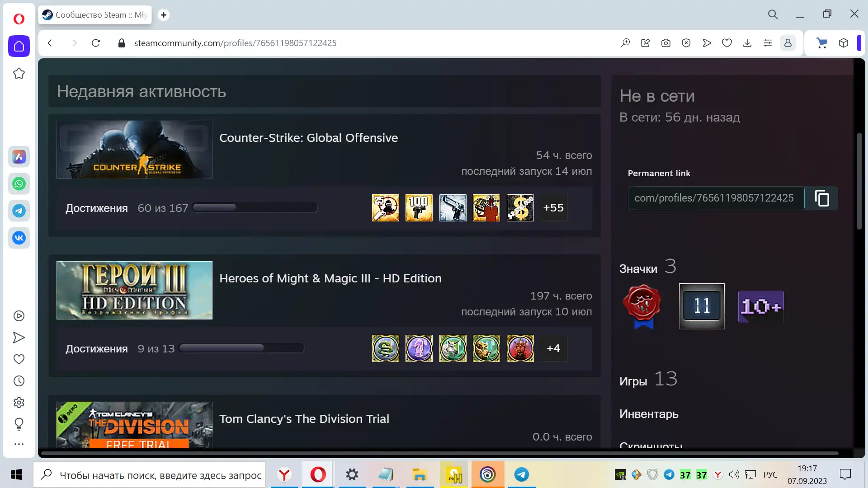Open a new browser tab
The height and width of the screenshot is (488, 868).
(164, 15)
